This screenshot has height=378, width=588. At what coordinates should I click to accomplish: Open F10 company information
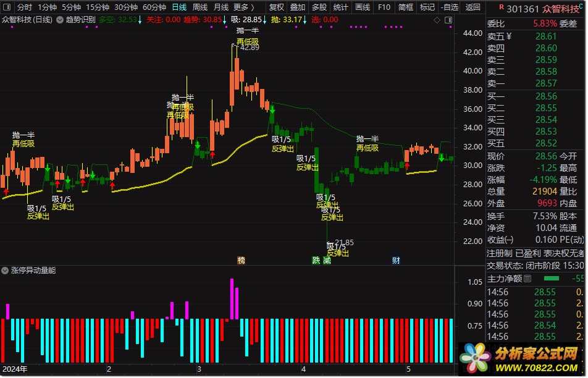coord(384,7)
